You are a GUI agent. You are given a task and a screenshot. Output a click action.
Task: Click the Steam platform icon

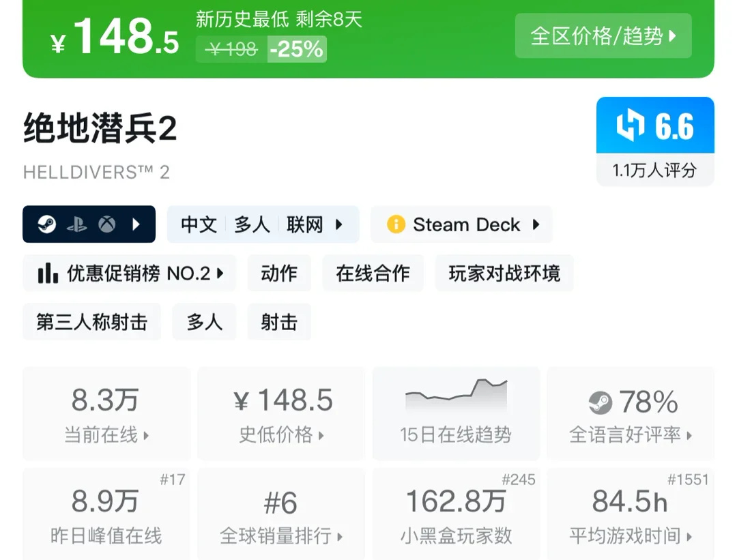(x=47, y=224)
